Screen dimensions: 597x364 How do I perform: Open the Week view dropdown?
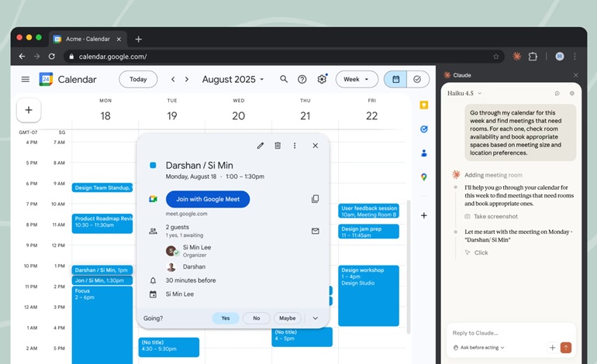pos(357,79)
